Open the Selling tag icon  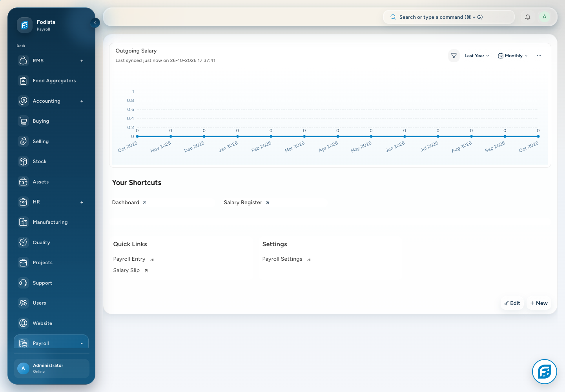(24, 141)
